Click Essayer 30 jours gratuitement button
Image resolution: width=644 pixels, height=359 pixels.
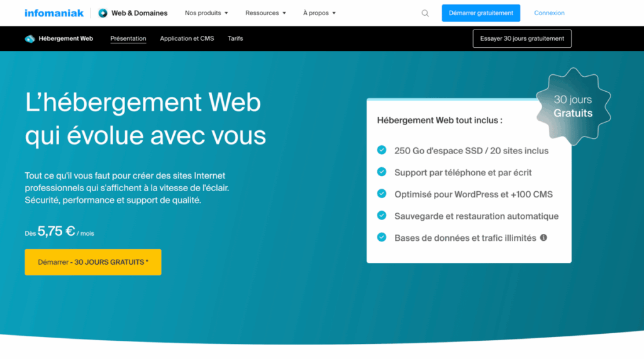tap(522, 38)
